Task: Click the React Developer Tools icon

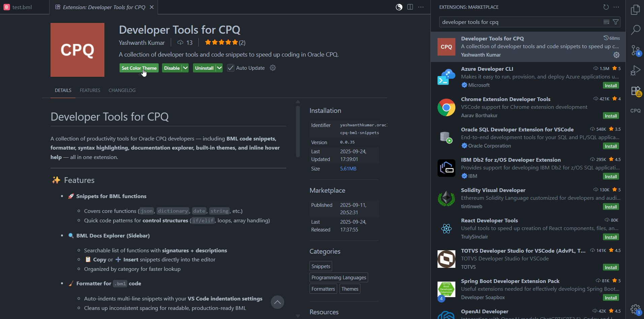Action: [x=446, y=229]
